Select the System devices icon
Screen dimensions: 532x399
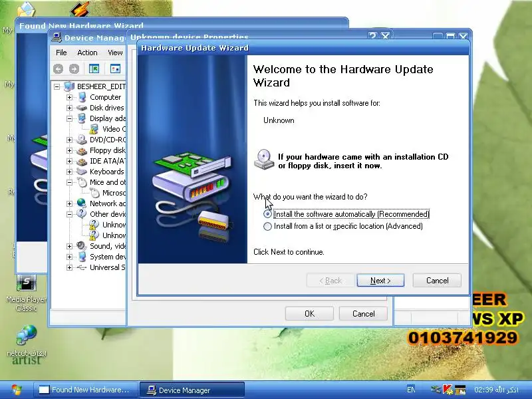(x=82, y=257)
